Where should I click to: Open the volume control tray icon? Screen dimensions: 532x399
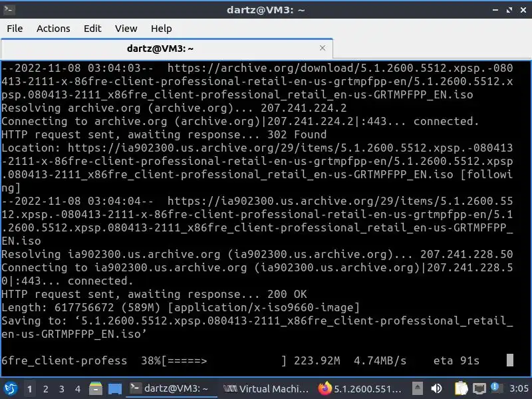tap(437, 388)
